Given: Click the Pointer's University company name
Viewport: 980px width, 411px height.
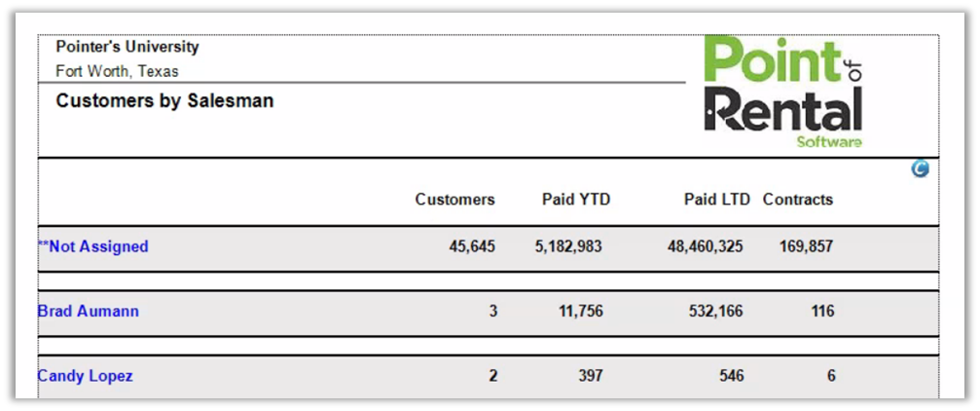Looking at the screenshot, I should 127,47.
